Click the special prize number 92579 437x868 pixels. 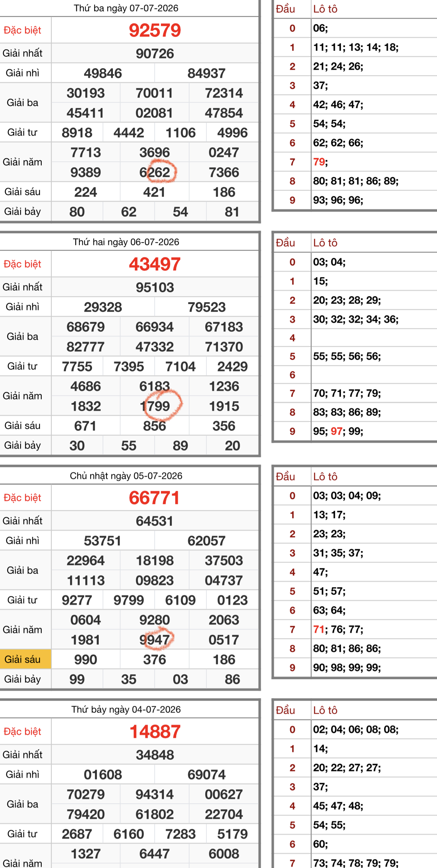(x=155, y=30)
